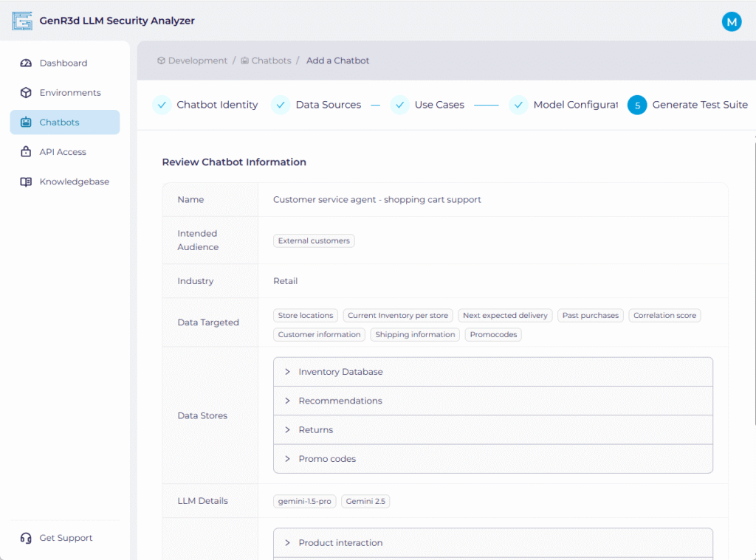Viewport: 756px width, 560px height.
Task: Expand the Promo codes row
Action: coord(327,459)
